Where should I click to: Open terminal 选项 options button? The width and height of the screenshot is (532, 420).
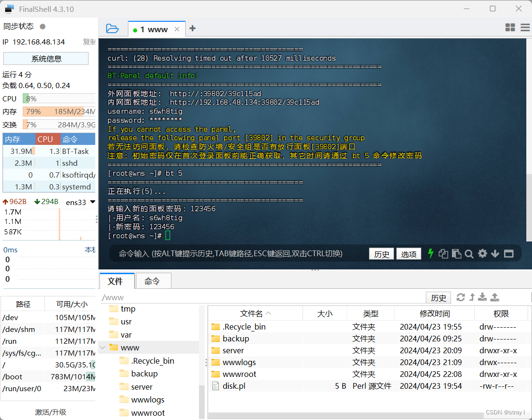click(408, 254)
